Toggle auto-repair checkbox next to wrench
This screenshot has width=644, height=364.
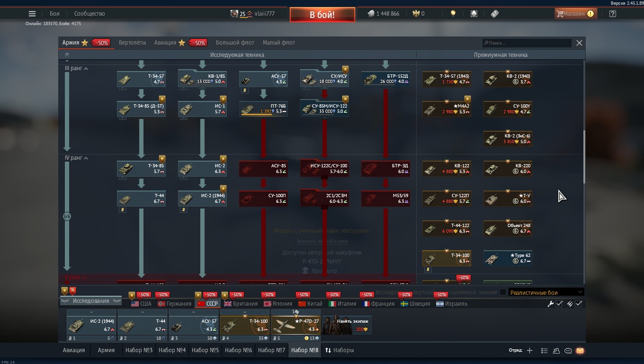click(559, 304)
